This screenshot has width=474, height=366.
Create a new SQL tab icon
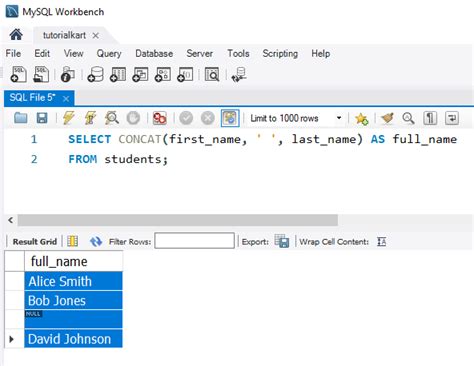pyautogui.click(x=19, y=74)
